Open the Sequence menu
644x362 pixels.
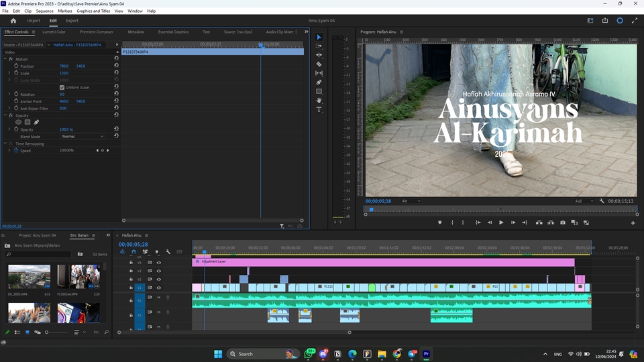click(44, 11)
